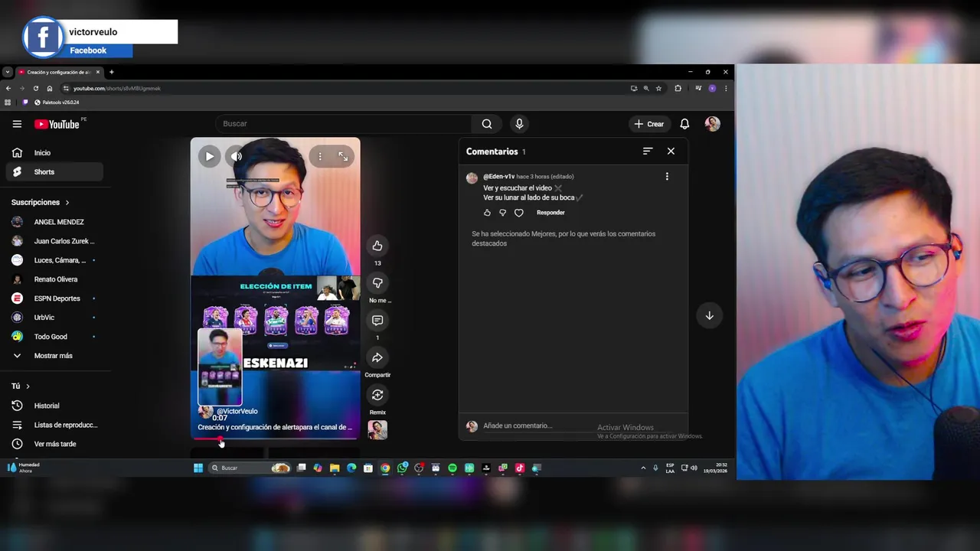
Task: Like the Short with thumbs up
Action: (x=377, y=246)
